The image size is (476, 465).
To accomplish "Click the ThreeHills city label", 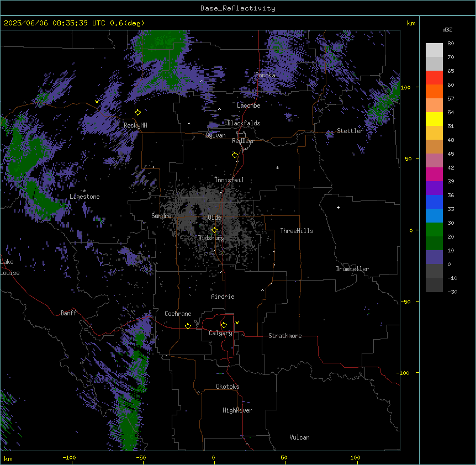I will click(297, 231).
